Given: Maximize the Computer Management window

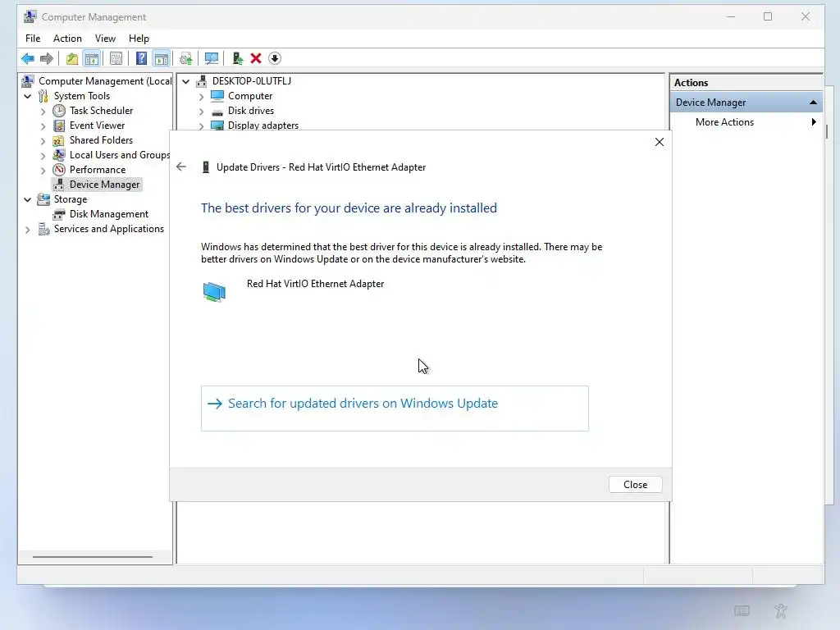Looking at the screenshot, I should [768, 16].
